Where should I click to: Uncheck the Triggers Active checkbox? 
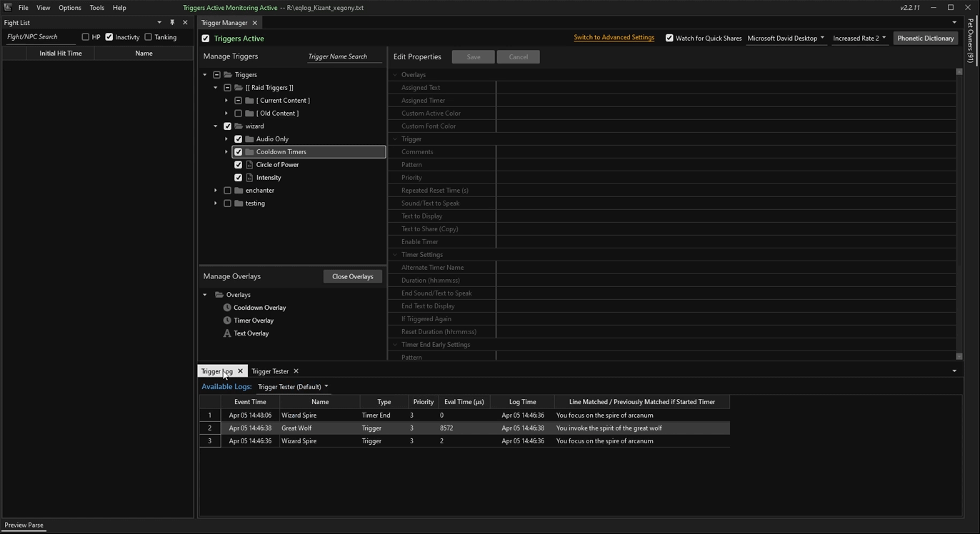206,39
